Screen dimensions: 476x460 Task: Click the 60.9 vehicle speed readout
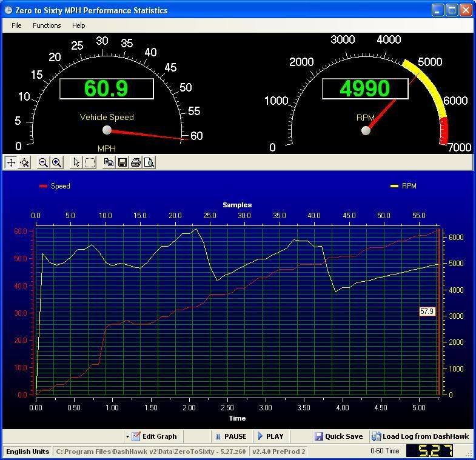pos(107,88)
